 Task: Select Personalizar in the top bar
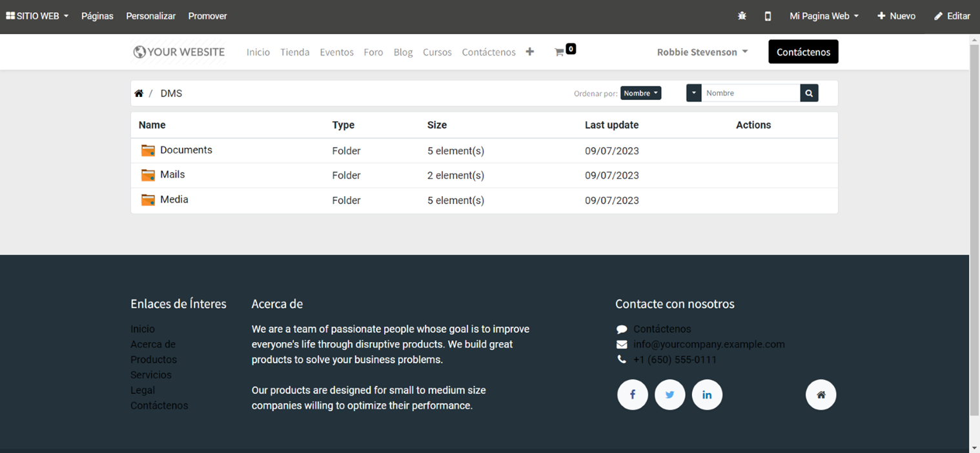(150, 16)
